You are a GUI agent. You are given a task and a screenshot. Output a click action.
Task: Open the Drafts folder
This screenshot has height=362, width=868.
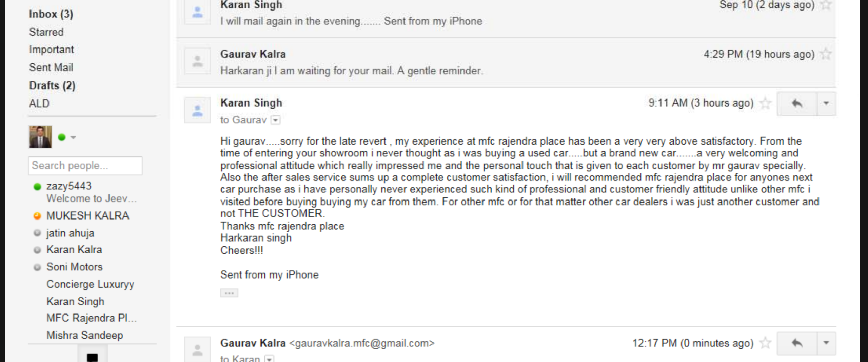point(52,85)
